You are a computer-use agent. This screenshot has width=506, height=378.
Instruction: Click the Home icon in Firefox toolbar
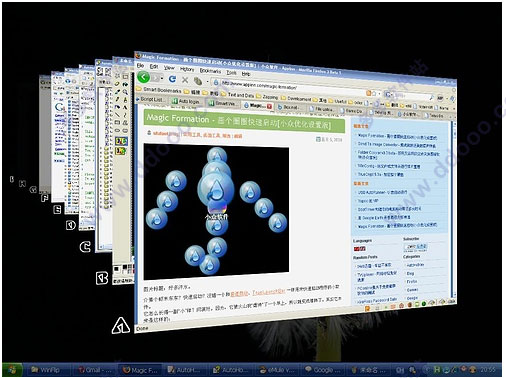(198, 81)
